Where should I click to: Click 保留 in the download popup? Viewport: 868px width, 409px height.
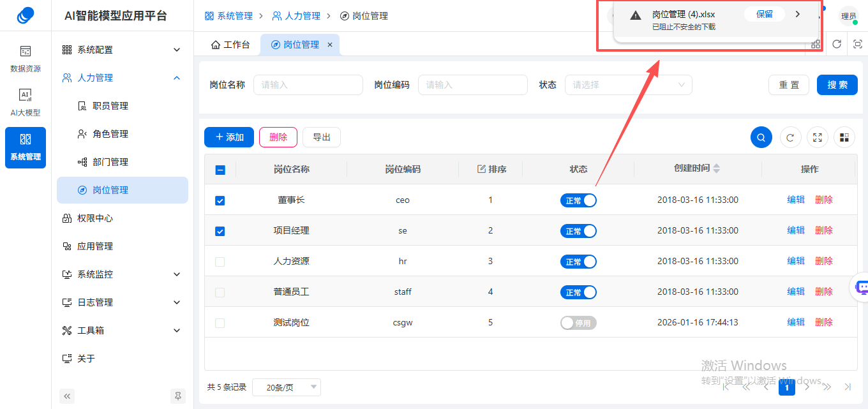(765, 14)
